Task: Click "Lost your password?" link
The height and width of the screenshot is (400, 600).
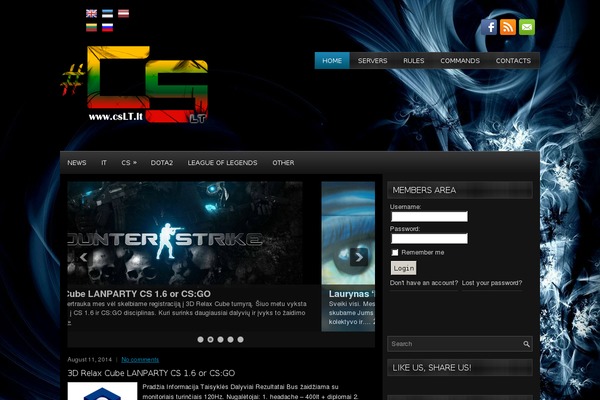Action: [492, 283]
